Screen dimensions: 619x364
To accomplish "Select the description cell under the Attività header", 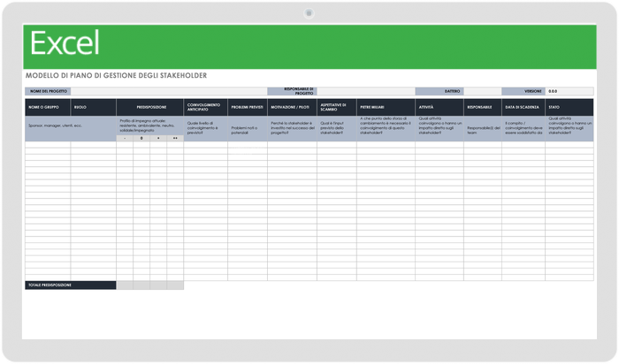I will coord(439,129).
